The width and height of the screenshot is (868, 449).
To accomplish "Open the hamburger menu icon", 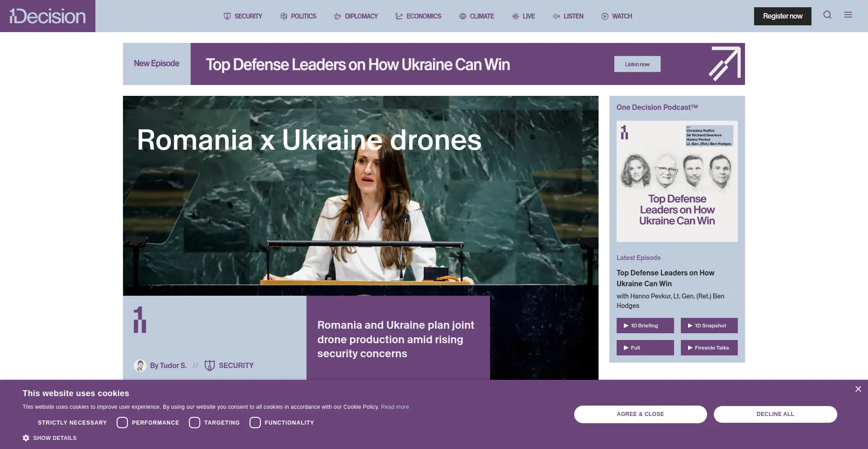I will tap(848, 15).
